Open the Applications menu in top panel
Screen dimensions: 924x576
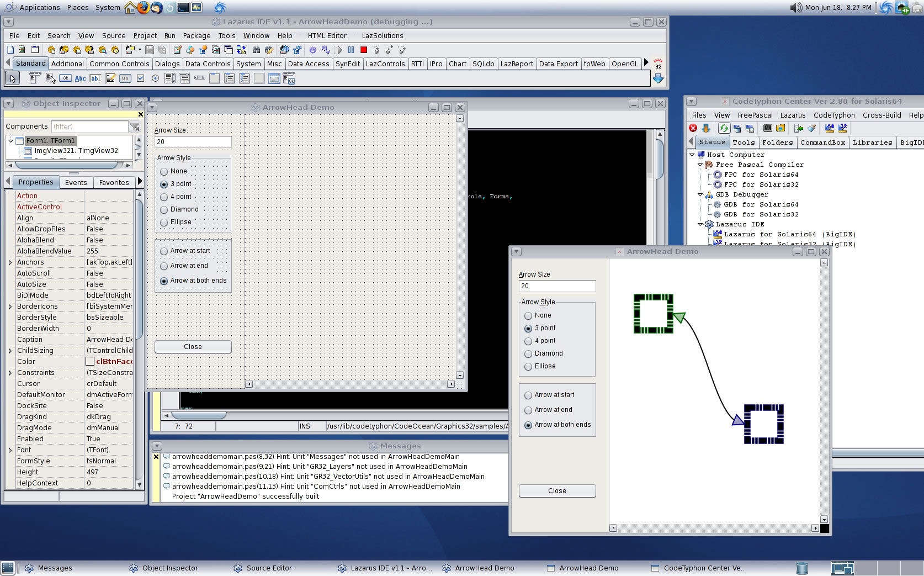point(39,8)
